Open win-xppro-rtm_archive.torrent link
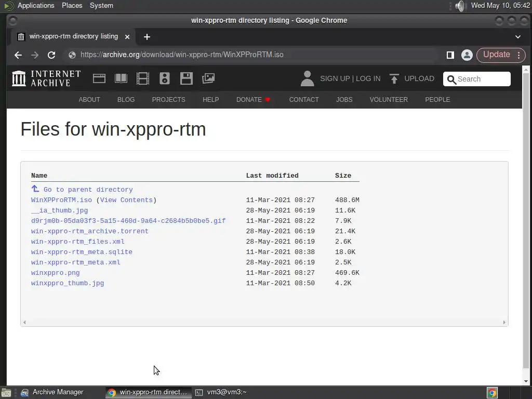The width and height of the screenshot is (532, 399). (x=89, y=231)
